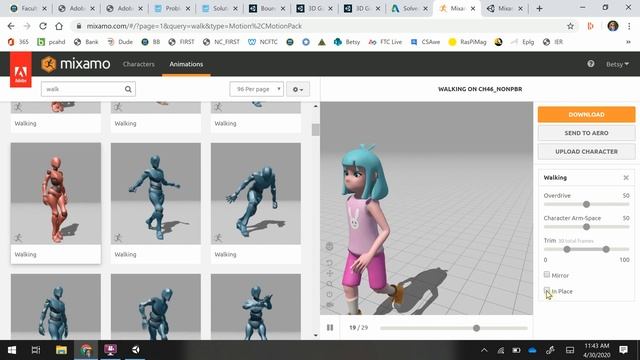
Task: Open the gear settings dropdown
Action: tap(298, 89)
